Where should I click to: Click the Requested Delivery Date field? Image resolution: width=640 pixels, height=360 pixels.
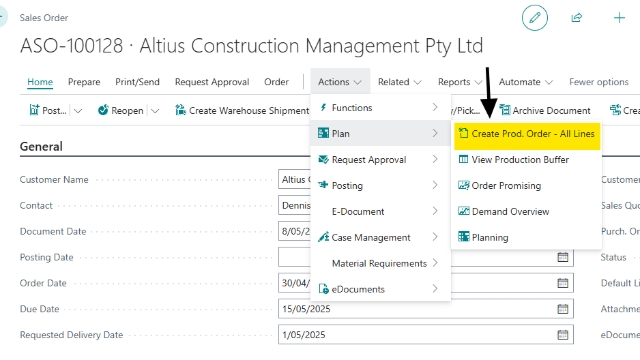426,335
